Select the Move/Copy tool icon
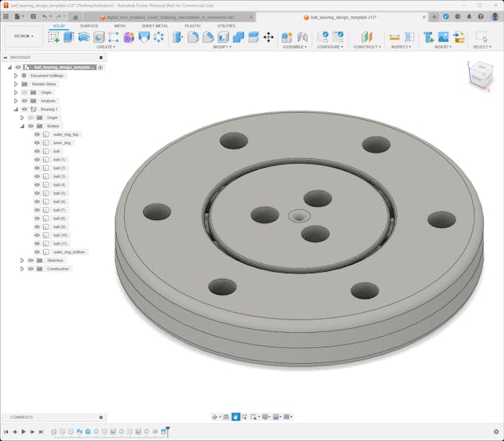 click(268, 37)
